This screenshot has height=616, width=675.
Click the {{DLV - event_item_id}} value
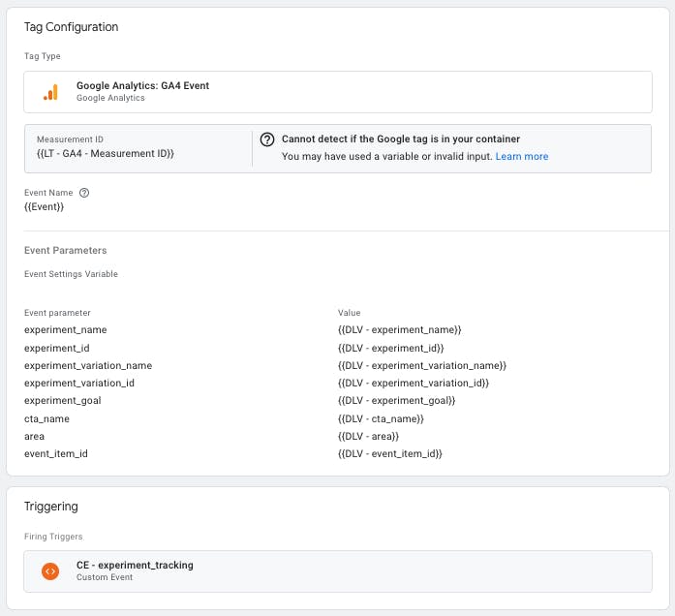click(390, 453)
